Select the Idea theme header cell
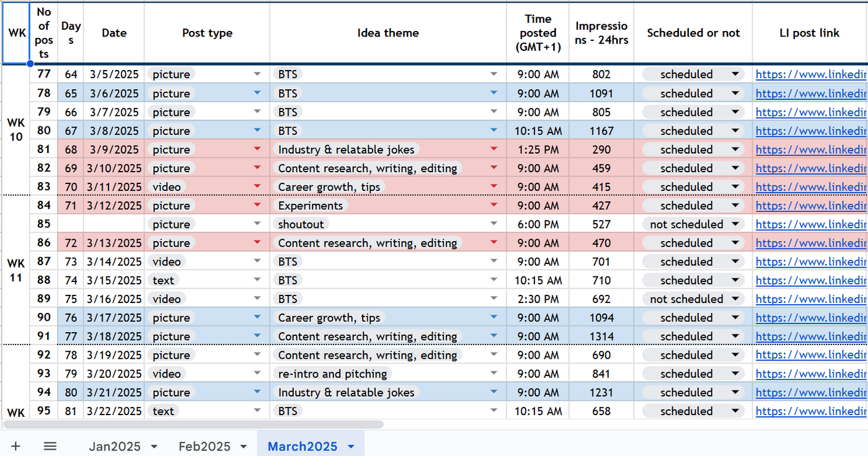Screen dimensions: 868x456 click(x=388, y=33)
